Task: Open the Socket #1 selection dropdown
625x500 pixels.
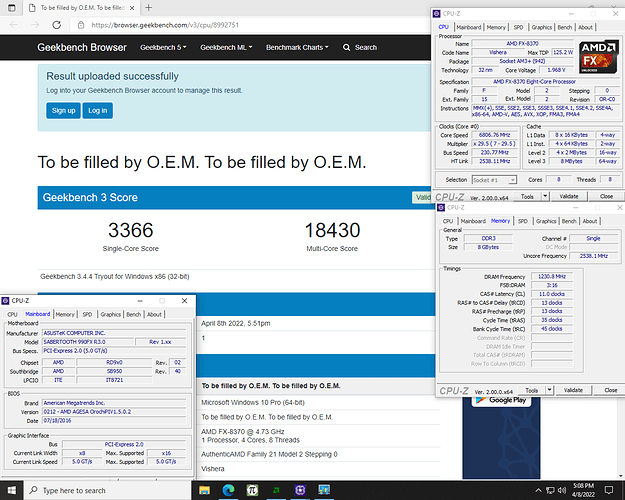Action: (x=494, y=180)
